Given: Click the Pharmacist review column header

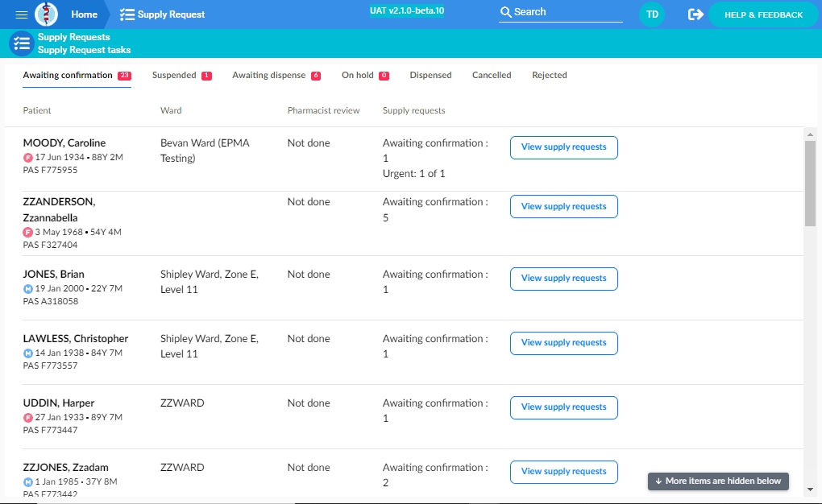Looking at the screenshot, I should point(323,110).
